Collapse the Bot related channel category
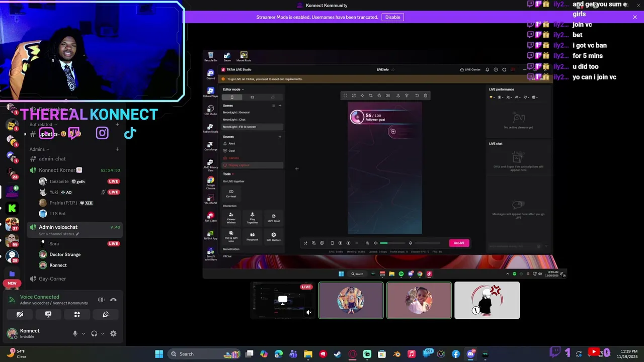The width and height of the screenshot is (644, 362). pos(43,124)
